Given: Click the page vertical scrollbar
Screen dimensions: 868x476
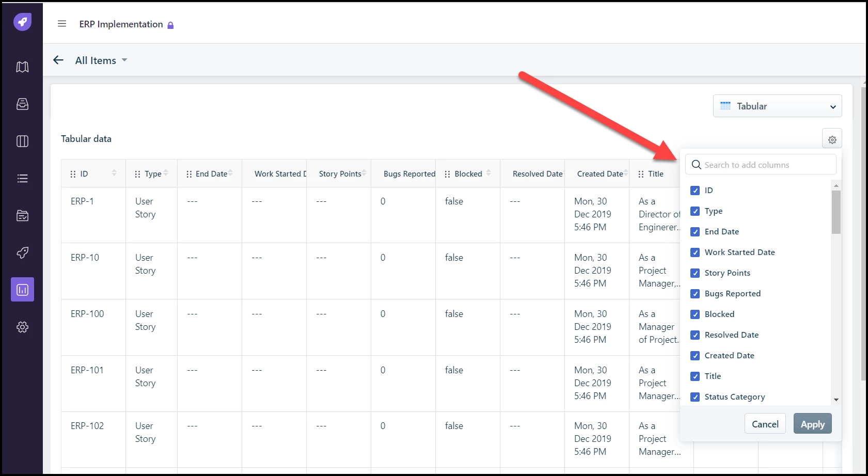Looking at the screenshot, I should [863, 234].
